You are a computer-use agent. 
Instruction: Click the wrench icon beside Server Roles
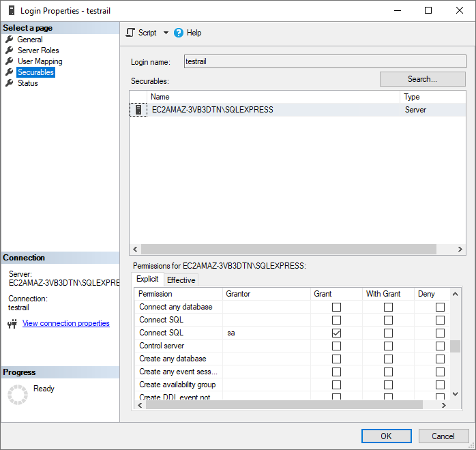pyautogui.click(x=10, y=50)
